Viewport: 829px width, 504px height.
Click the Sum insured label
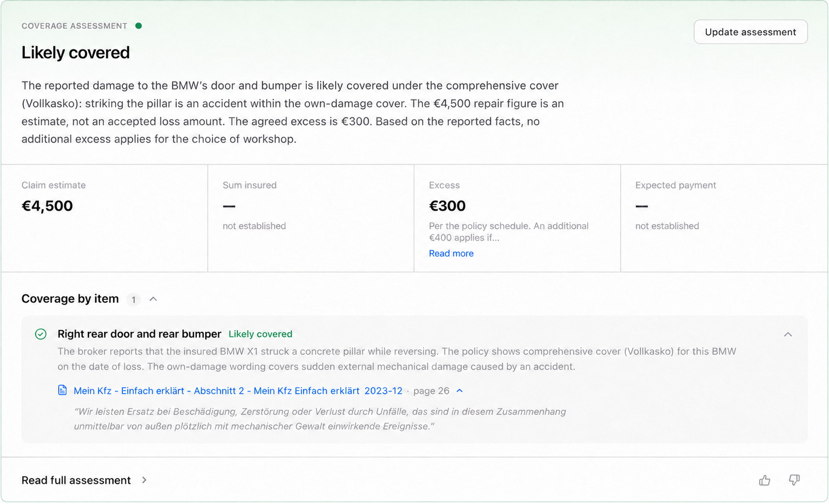pos(250,185)
